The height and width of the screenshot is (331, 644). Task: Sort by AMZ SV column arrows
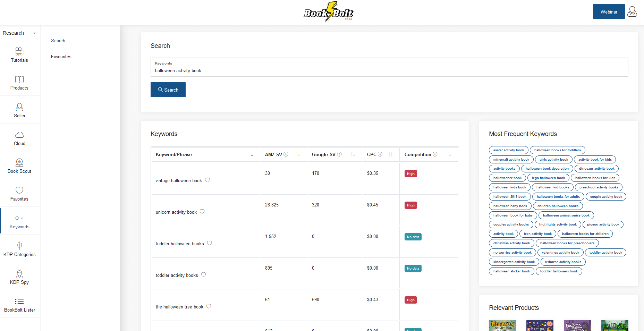pos(298,154)
